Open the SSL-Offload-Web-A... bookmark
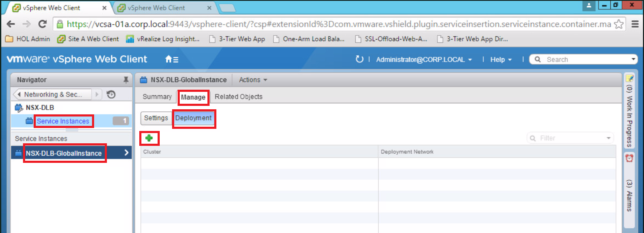644x233 pixels. coord(391,39)
